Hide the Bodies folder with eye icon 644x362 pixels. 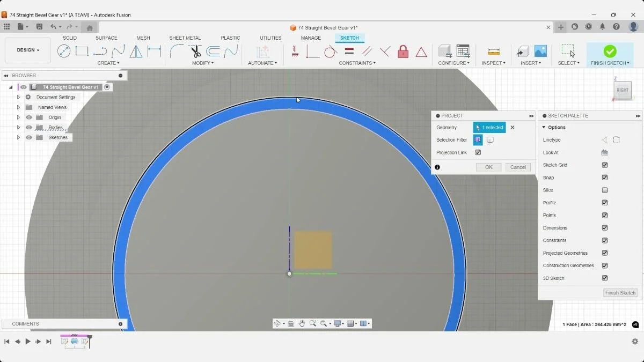coord(29,128)
